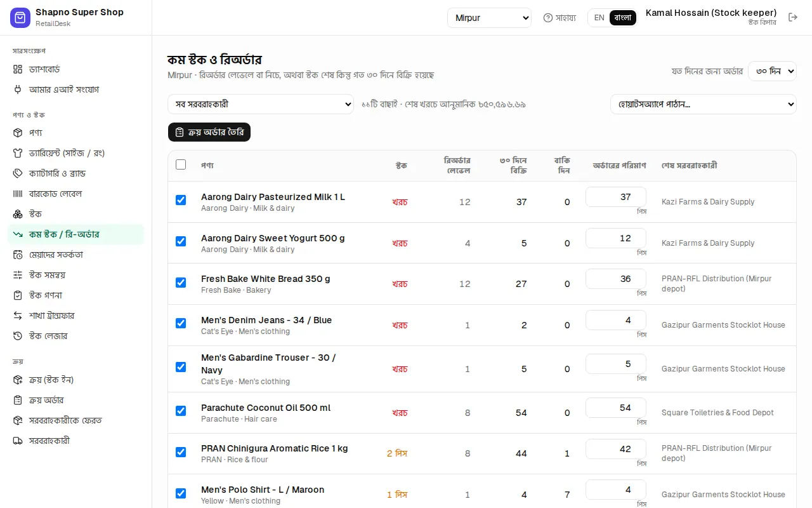This screenshot has width=812, height=508.
Task: Click the logout icon beside Kamal Hossain
Action: [x=793, y=17]
